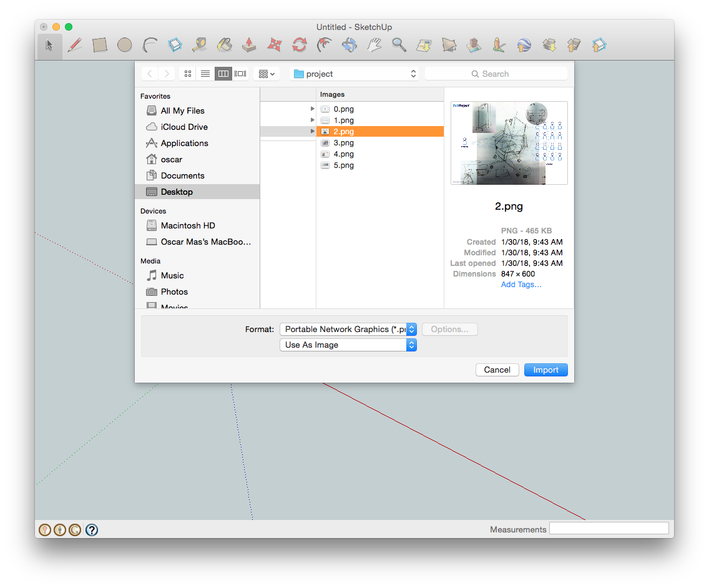
Task: Open All My Files in sidebar
Action: (x=197, y=111)
